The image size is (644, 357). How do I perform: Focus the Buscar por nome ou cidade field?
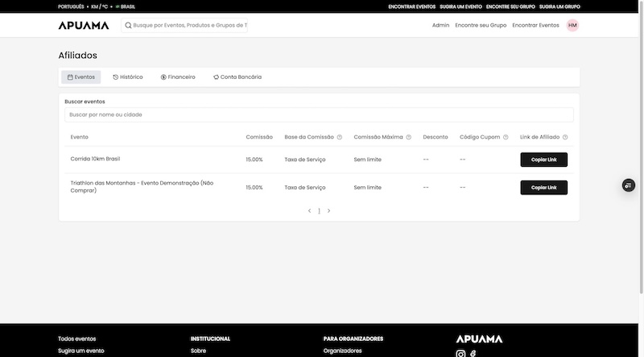319,114
